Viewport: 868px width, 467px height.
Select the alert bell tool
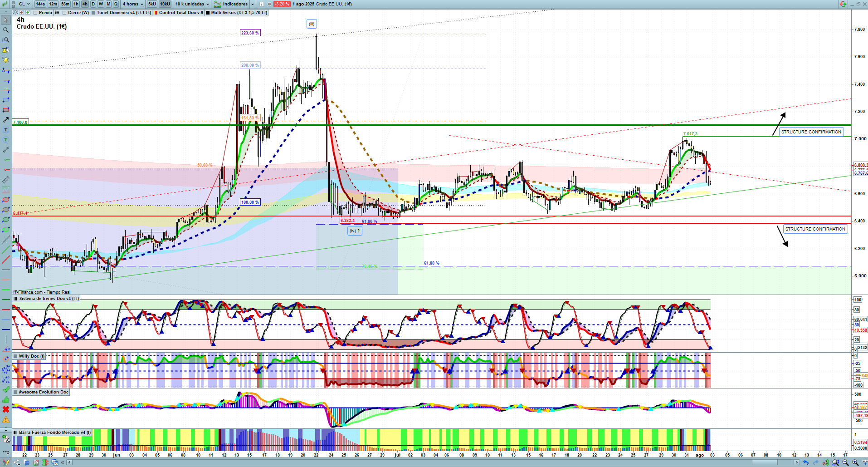pyautogui.click(x=6, y=60)
